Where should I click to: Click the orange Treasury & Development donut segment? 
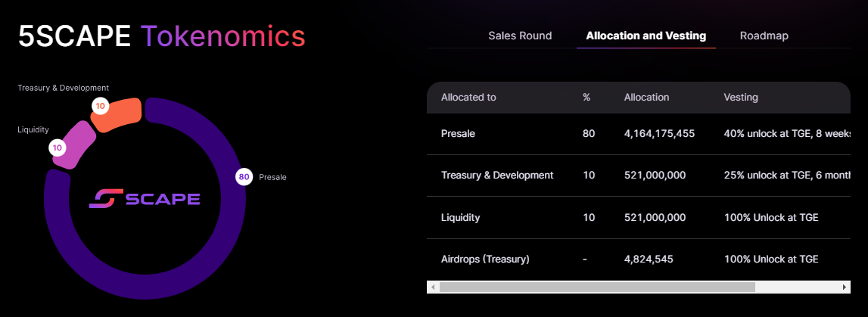(123, 113)
